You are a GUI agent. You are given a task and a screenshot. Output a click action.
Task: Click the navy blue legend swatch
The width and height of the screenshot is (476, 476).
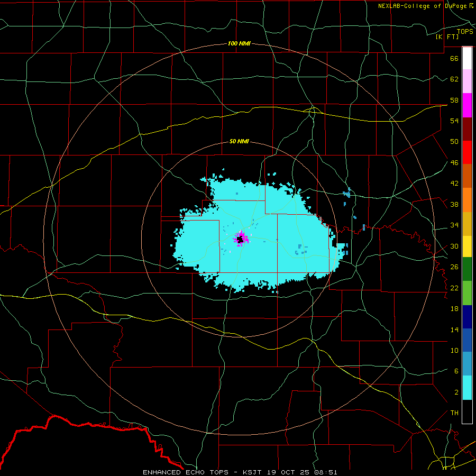(x=467, y=317)
